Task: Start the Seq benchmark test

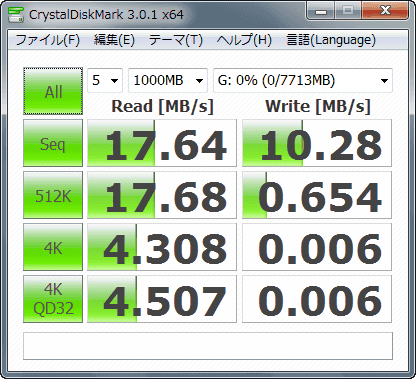Action: click(x=53, y=143)
